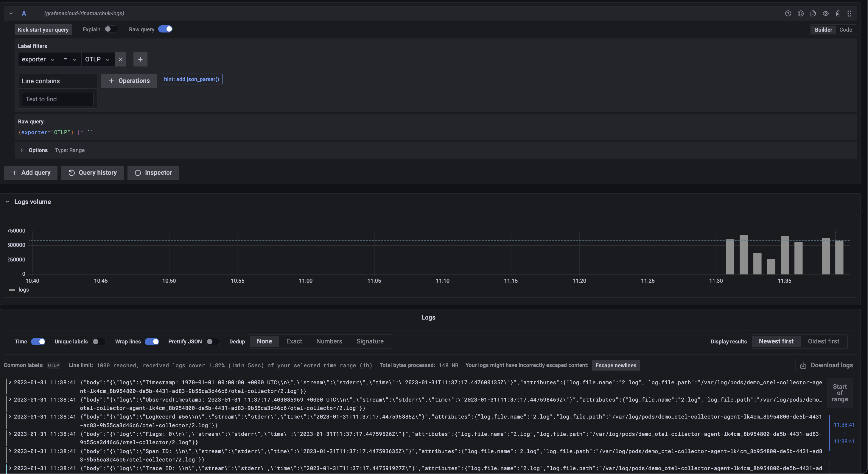Click the tallest bar near 11:35
The width and height of the screenshot is (868, 474).
click(784, 255)
